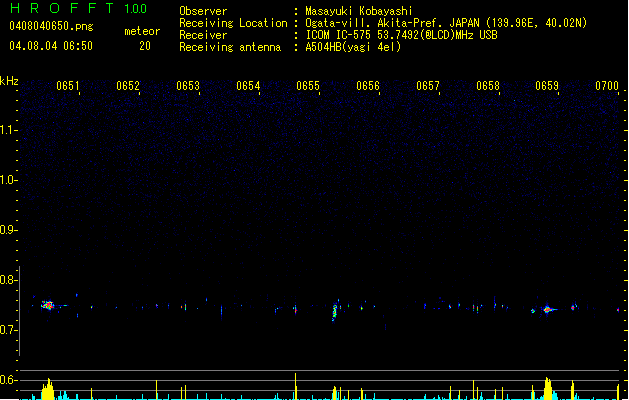
Task: Click the 0657 time marker
Action: tap(428, 86)
